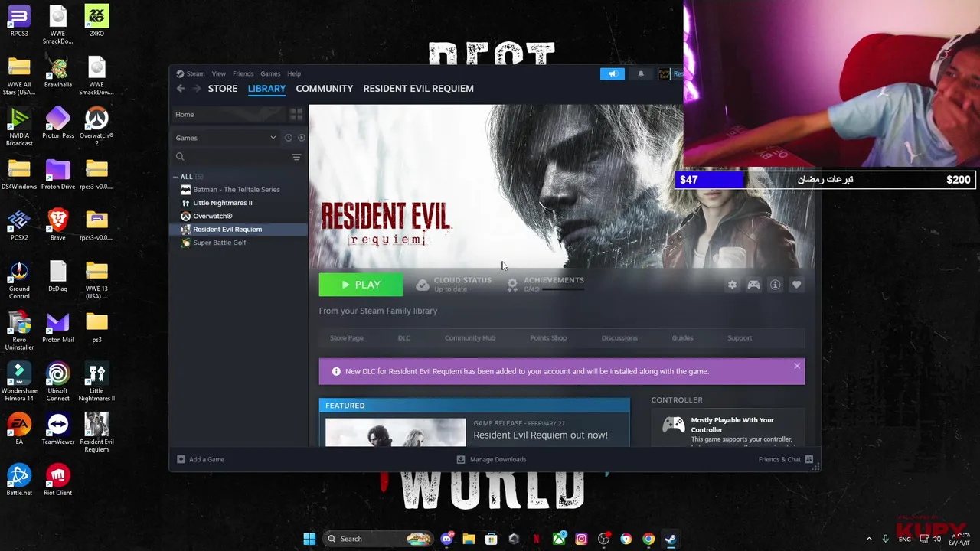This screenshot has height=551, width=980.
Task: Open NVIDIA Broadcast desktop shortcut
Action: (x=19, y=127)
